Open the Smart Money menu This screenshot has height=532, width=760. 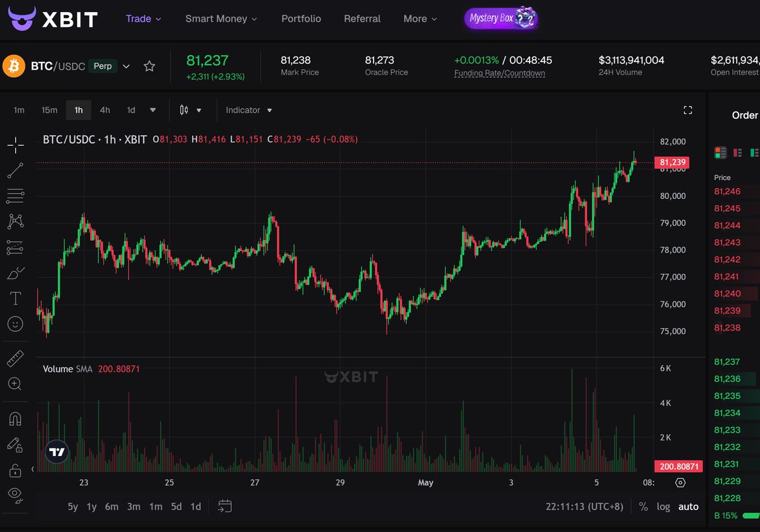(x=221, y=19)
